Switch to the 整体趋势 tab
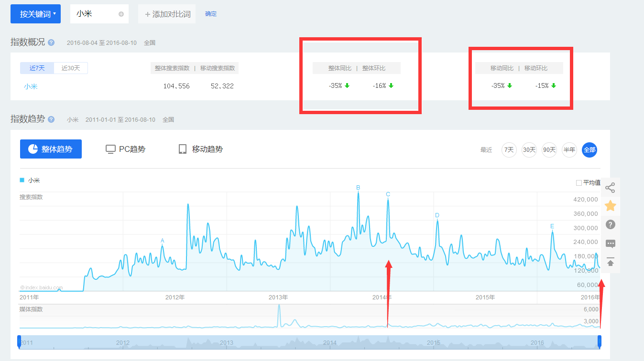The height and width of the screenshot is (361, 644). 51,149
